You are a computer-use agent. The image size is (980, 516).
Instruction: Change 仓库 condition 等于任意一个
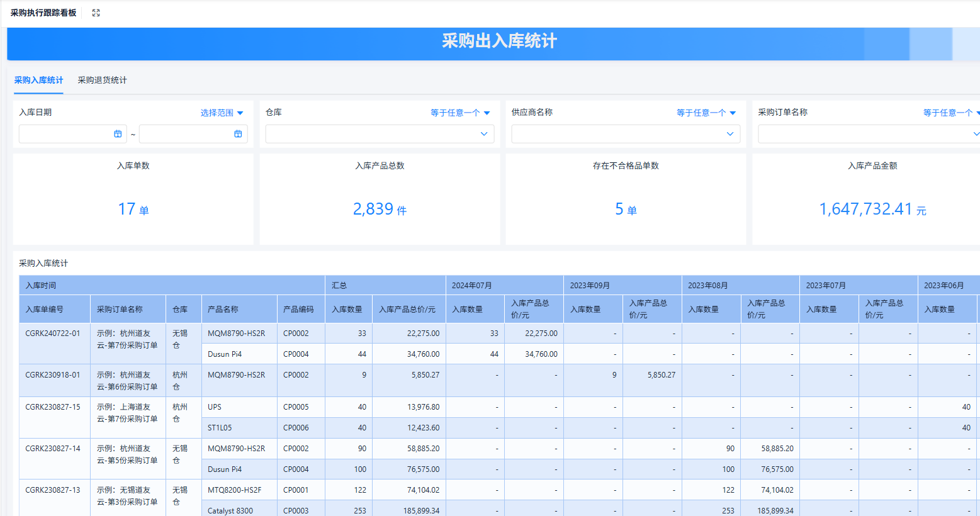pos(460,113)
